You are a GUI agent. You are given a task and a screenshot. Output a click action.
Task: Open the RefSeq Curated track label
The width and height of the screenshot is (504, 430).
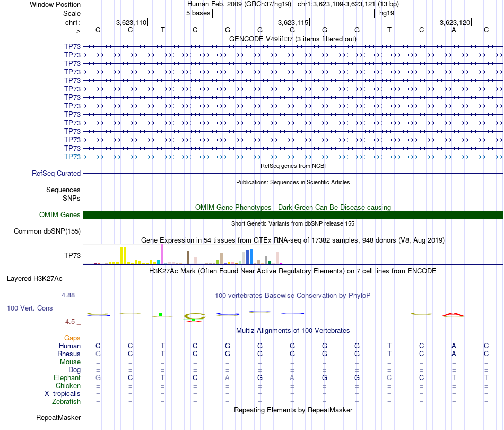pyautogui.click(x=56, y=173)
